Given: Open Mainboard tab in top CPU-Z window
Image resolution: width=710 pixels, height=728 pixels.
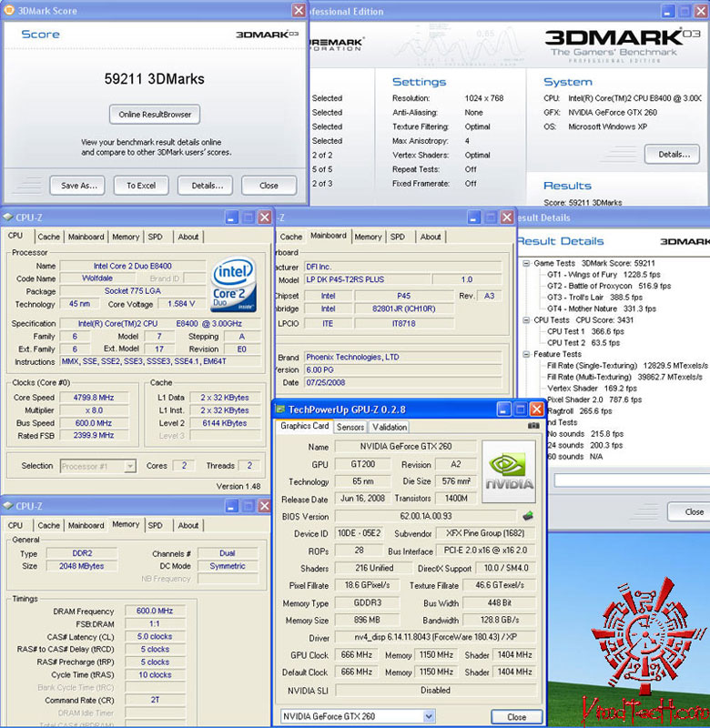Looking at the screenshot, I should tap(86, 237).
